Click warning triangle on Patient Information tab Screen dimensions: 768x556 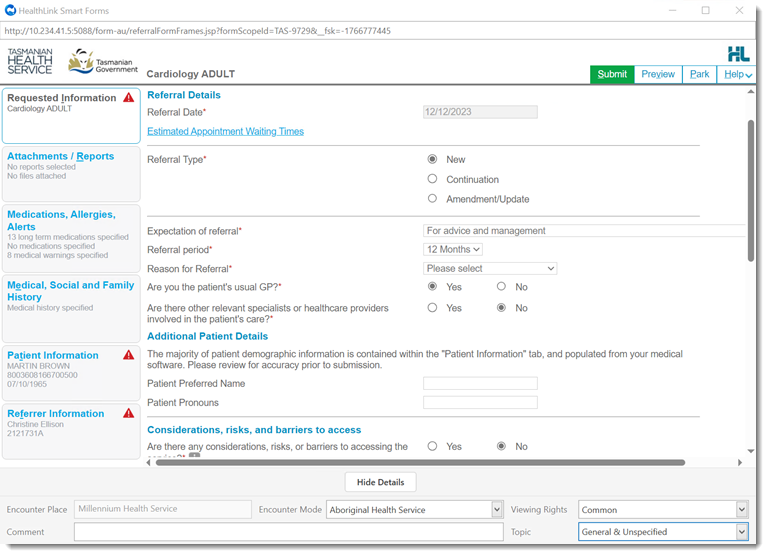click(x=129, y=355)
